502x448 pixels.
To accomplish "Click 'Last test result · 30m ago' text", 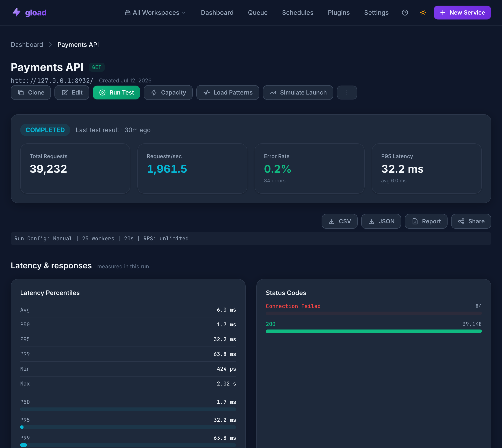I will click(x=113, y=130).
